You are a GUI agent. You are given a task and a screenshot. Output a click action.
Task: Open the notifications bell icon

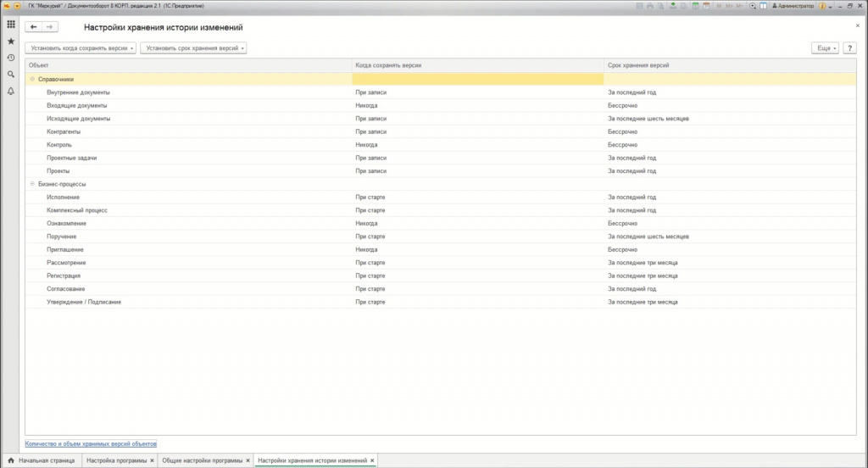(11, 91)
